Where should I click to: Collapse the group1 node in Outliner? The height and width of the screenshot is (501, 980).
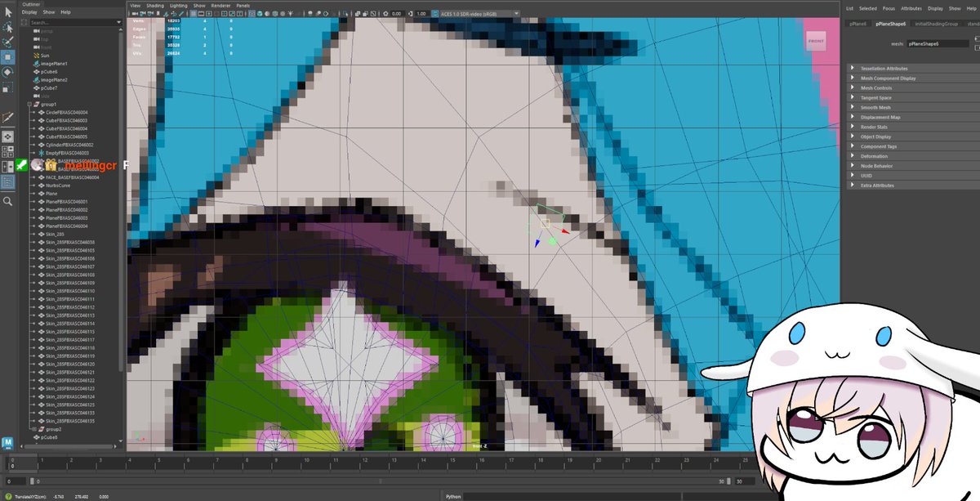point(29,105)
